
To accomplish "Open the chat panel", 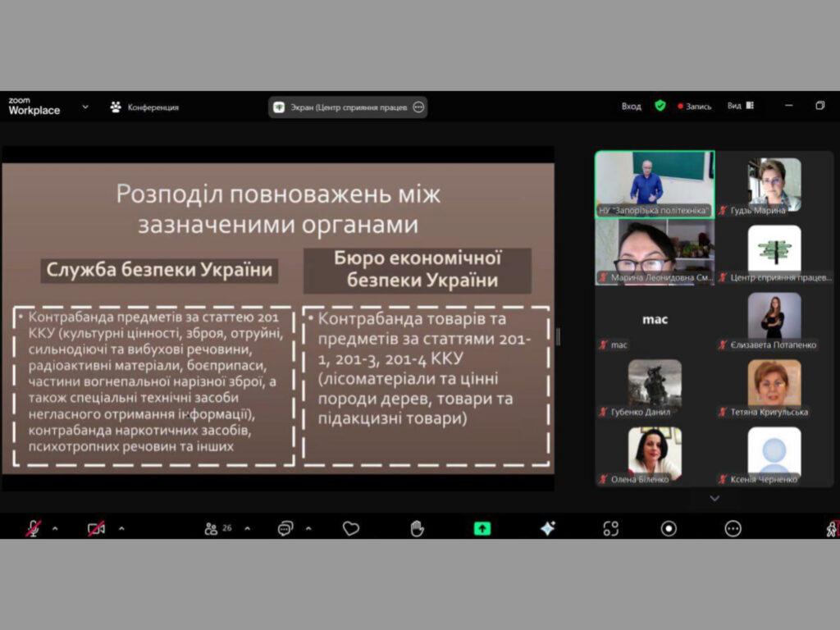I will pos(285,528).
